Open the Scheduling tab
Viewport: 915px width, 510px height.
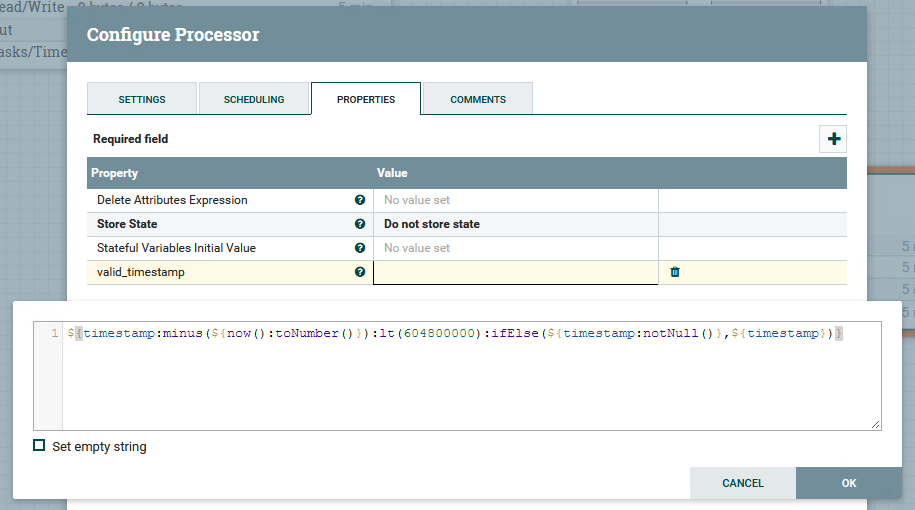point(254,99)
